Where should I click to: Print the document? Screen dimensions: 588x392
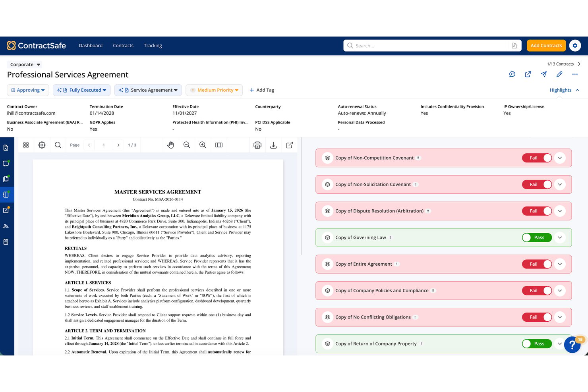257,145
